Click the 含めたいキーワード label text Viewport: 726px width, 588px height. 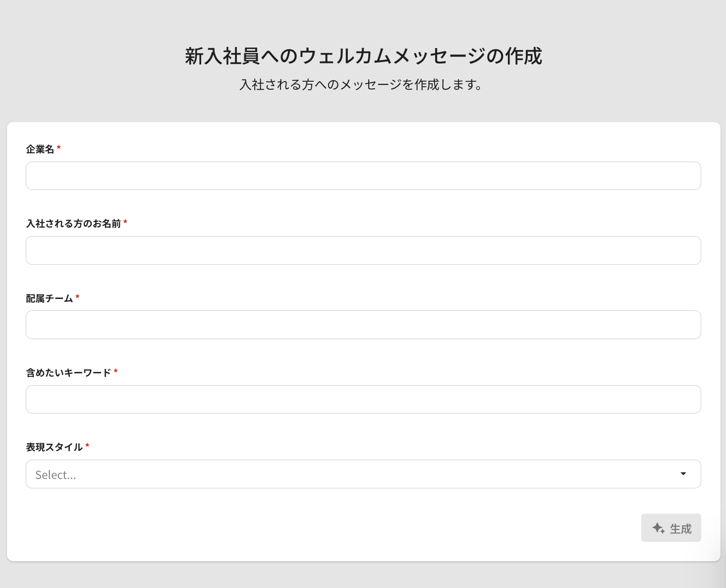pyautogui.click(x=68, y=373)
